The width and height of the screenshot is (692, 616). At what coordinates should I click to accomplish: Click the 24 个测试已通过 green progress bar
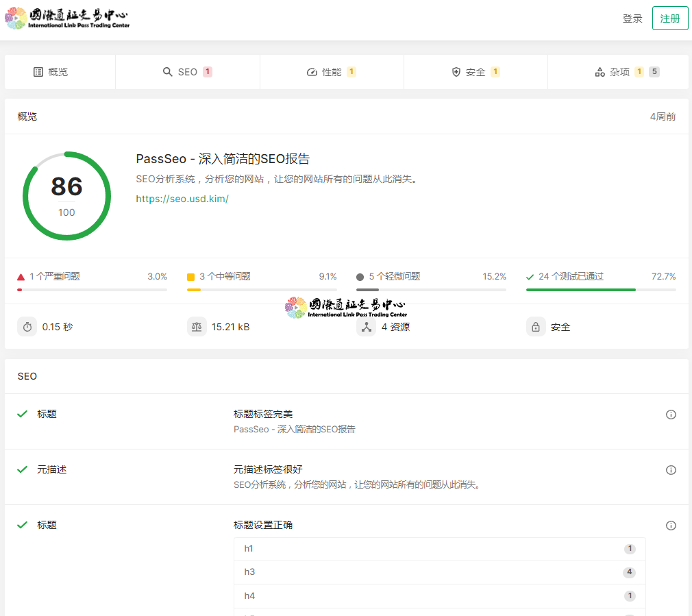(x=601, y=290)
